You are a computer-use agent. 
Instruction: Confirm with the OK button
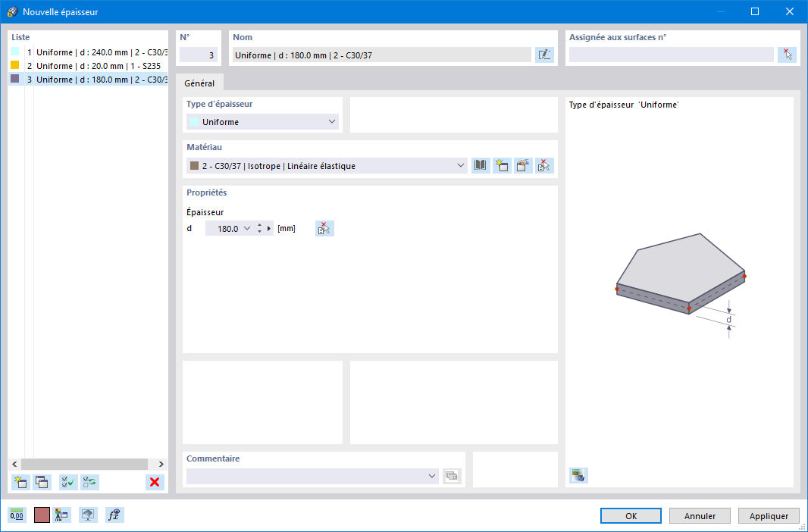click(x=631, y=516)
